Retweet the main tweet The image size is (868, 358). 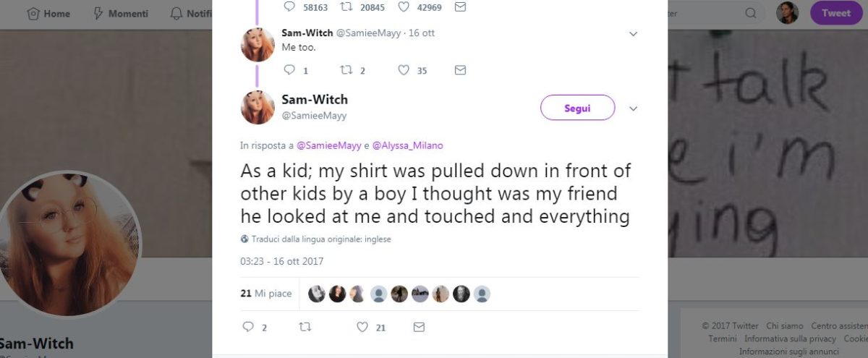(305, 327)
